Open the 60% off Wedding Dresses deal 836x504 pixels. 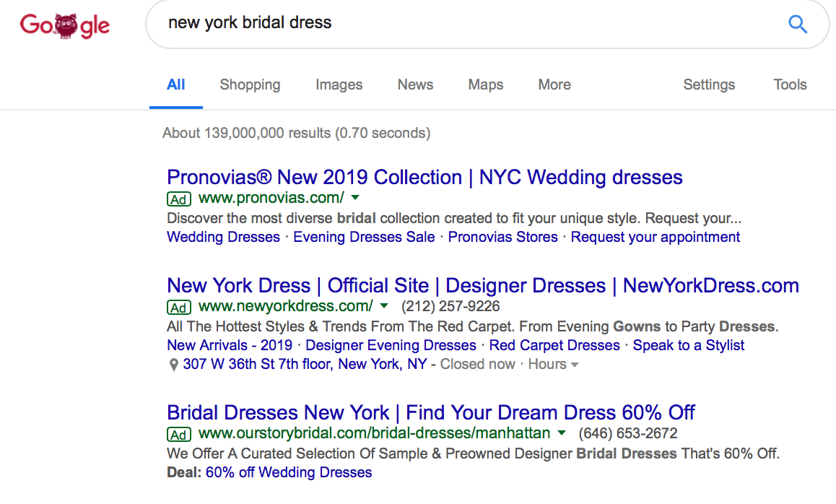coord(289,472)
